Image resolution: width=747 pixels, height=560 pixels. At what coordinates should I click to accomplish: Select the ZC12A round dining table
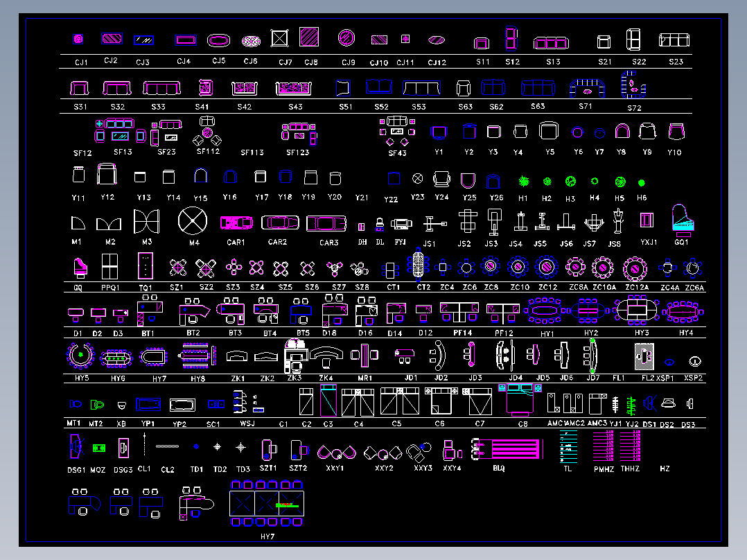635,268
